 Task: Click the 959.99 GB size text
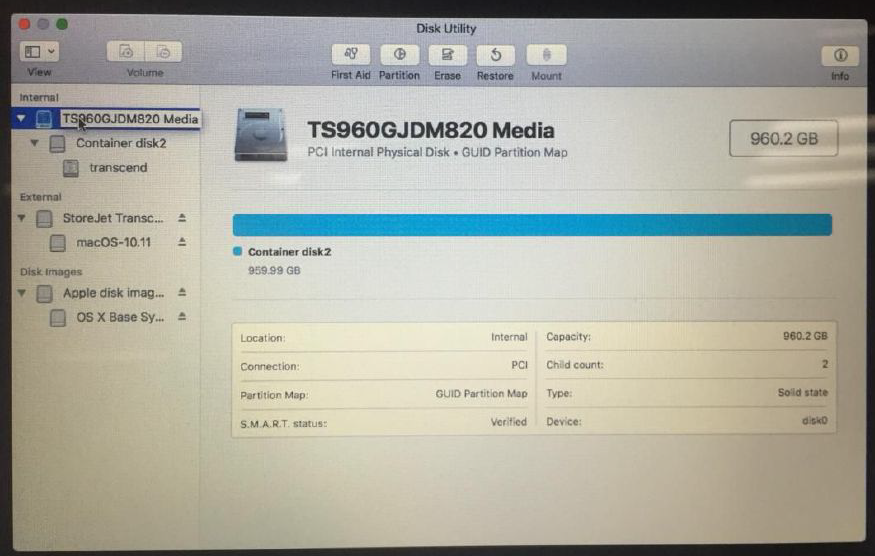pos(274,270)
